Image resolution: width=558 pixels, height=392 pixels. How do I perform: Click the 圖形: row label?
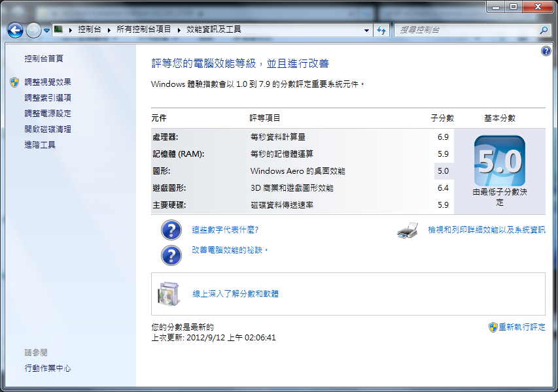pyautogui.click(x=162, y=171)
